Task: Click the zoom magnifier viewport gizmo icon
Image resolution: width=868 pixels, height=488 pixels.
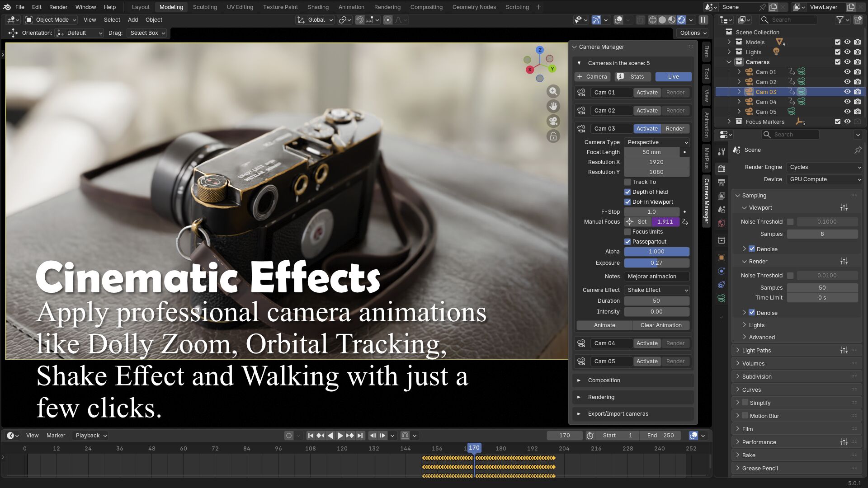Action: click(x=553, y=91)
